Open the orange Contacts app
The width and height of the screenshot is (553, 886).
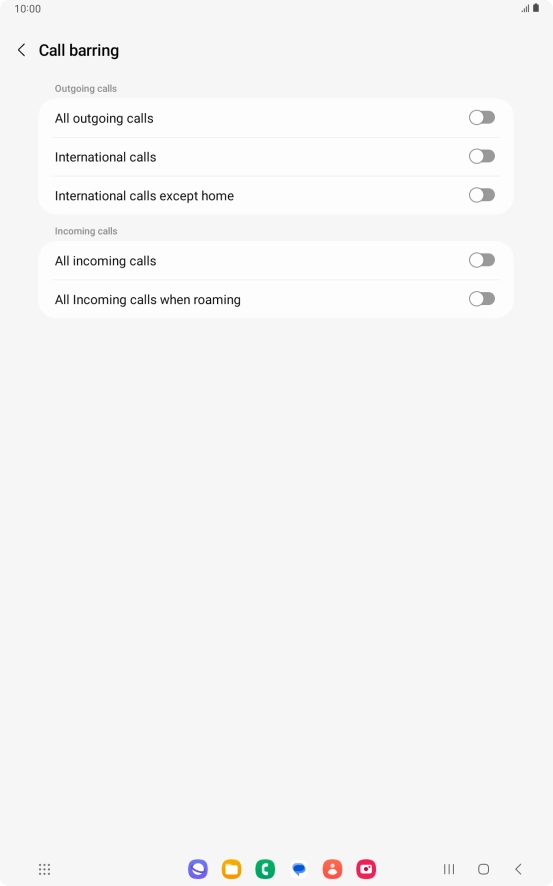tap(332, 869)
